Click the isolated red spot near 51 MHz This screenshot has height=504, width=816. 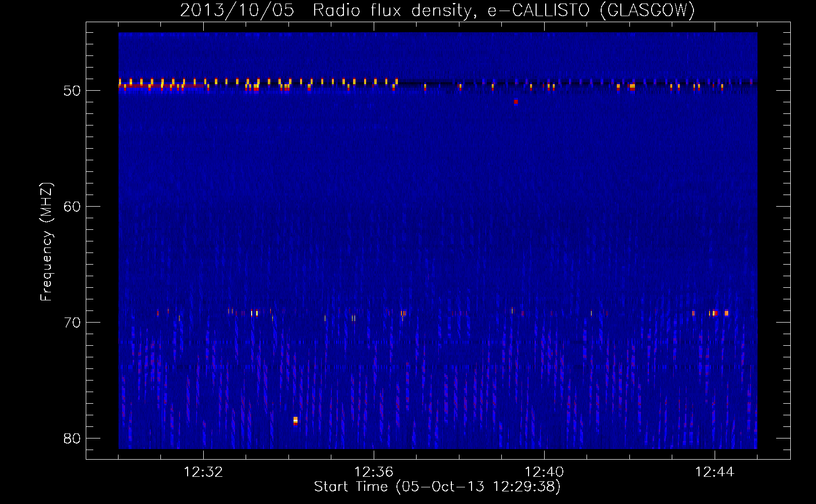(516, 102)
